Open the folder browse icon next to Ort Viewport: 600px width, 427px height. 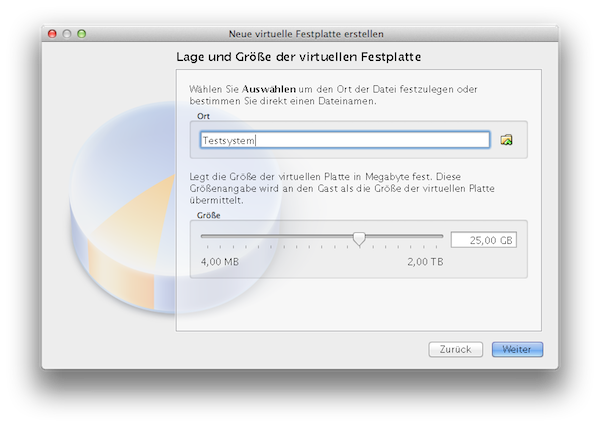506,140
